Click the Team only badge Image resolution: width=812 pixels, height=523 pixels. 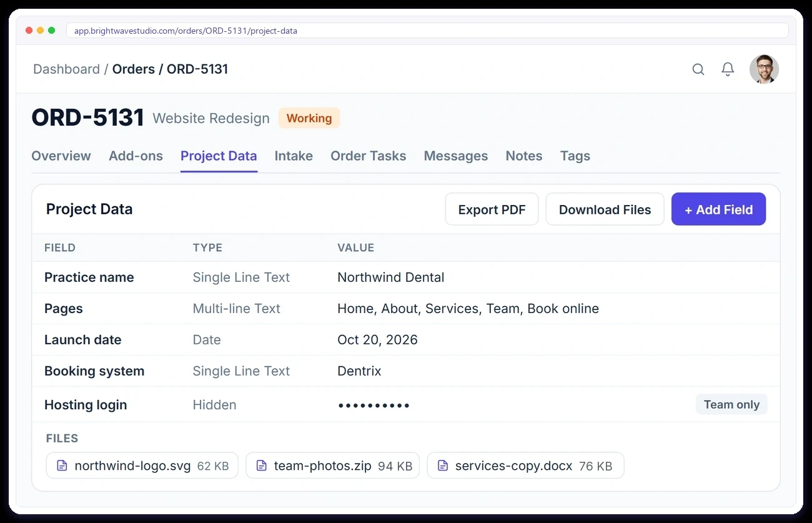point(731,404)
